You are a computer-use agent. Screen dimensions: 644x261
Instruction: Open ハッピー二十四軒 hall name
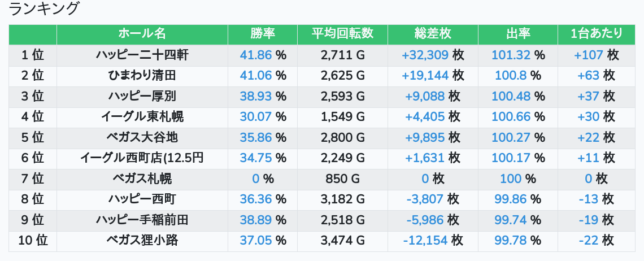tap(142, 55)
